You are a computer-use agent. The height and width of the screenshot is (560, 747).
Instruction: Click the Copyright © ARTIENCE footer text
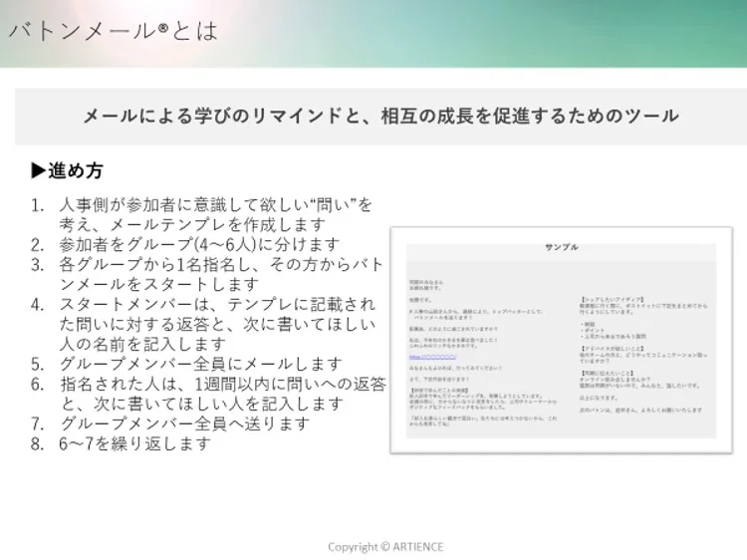coord(385,546)
